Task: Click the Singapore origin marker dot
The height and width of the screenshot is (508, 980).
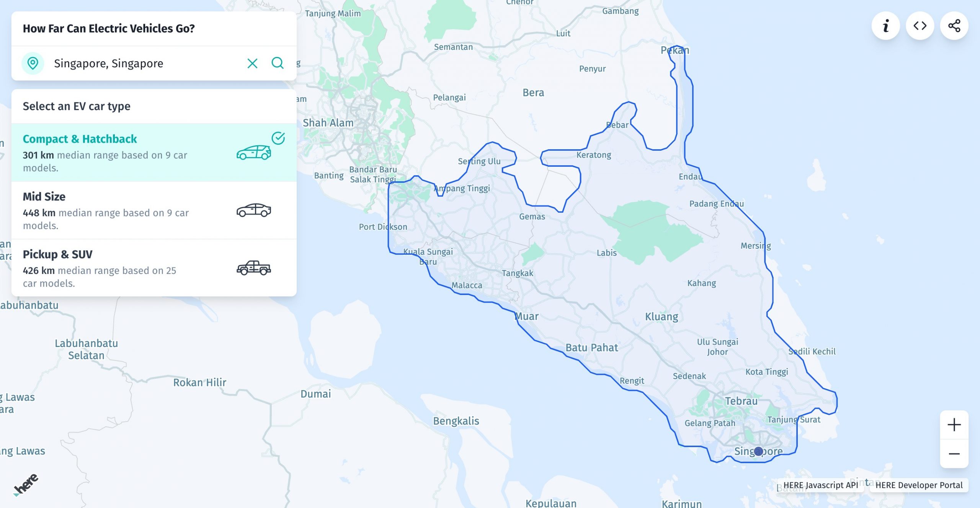Action: pos(758,451)
